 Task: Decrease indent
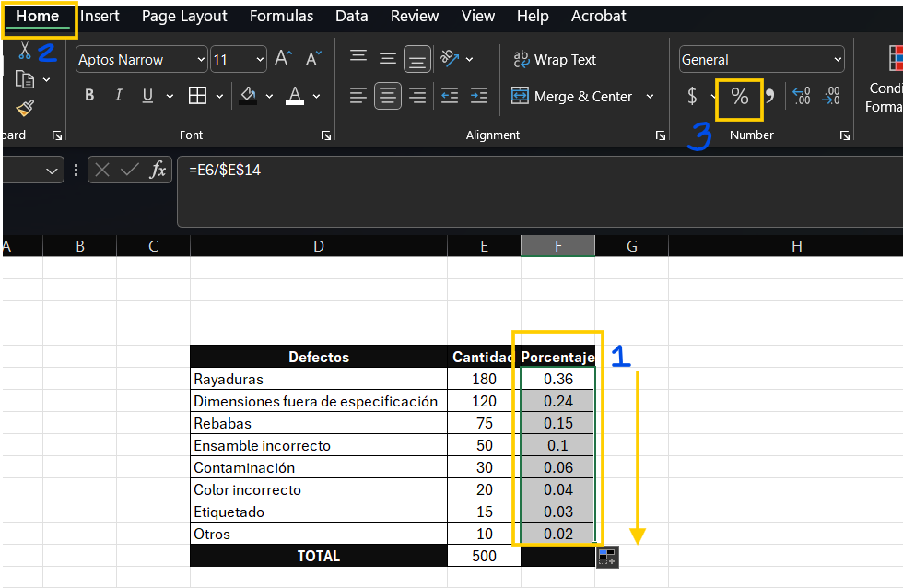pyautogui.click(x=450, y=96)
